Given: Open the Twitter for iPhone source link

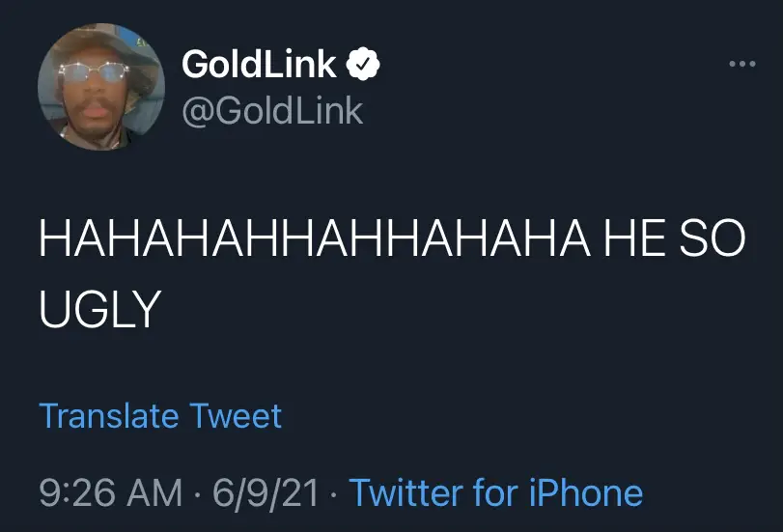Looking at the screenshot, I should point(495,492).
